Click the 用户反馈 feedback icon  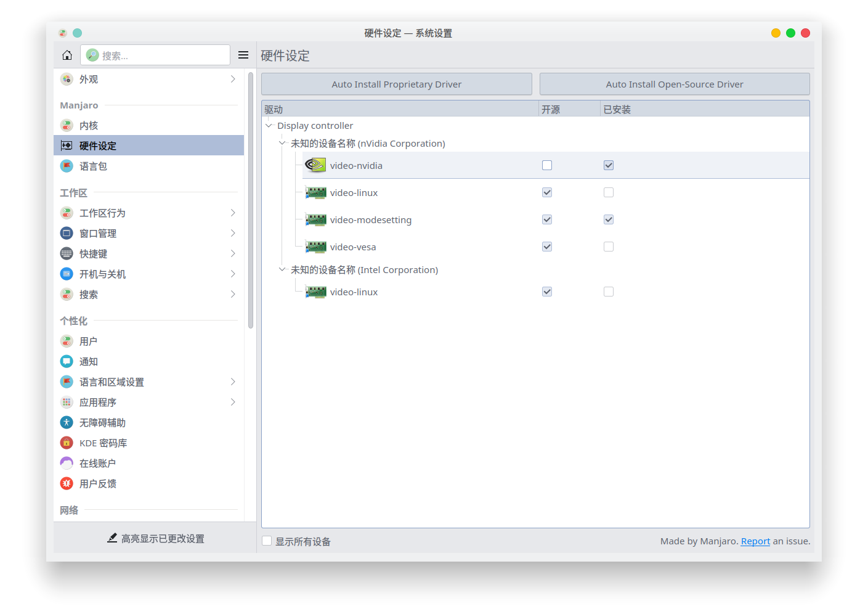click(67, 484)
